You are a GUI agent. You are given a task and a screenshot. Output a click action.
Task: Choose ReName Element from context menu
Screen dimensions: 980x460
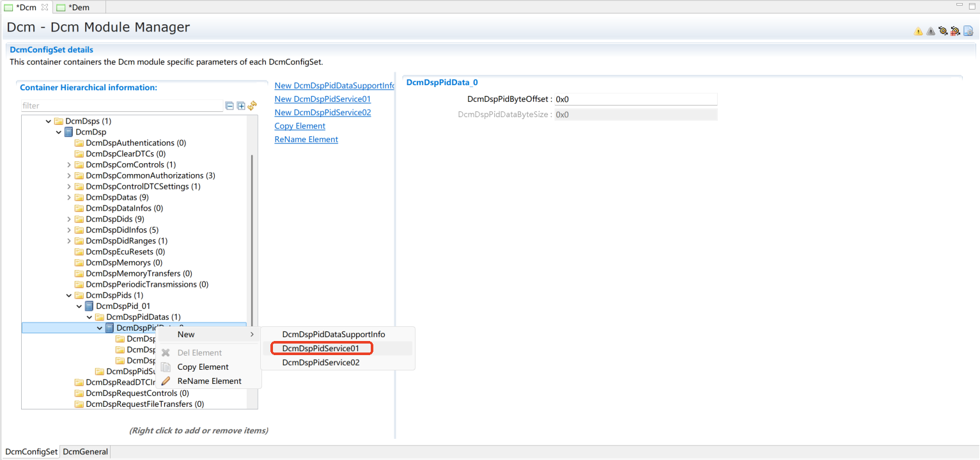(209, 381)
